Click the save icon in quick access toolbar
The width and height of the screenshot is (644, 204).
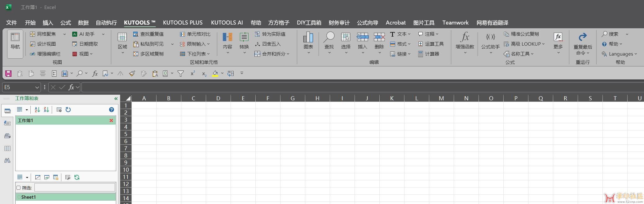8,74
